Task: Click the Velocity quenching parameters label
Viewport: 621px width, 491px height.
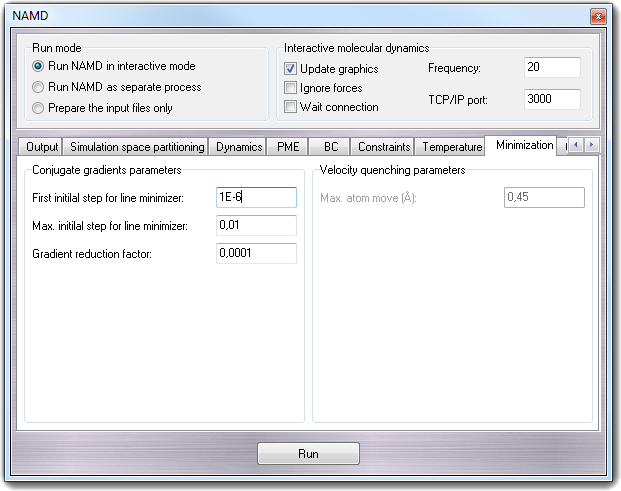Action: [x=392, y=170]
